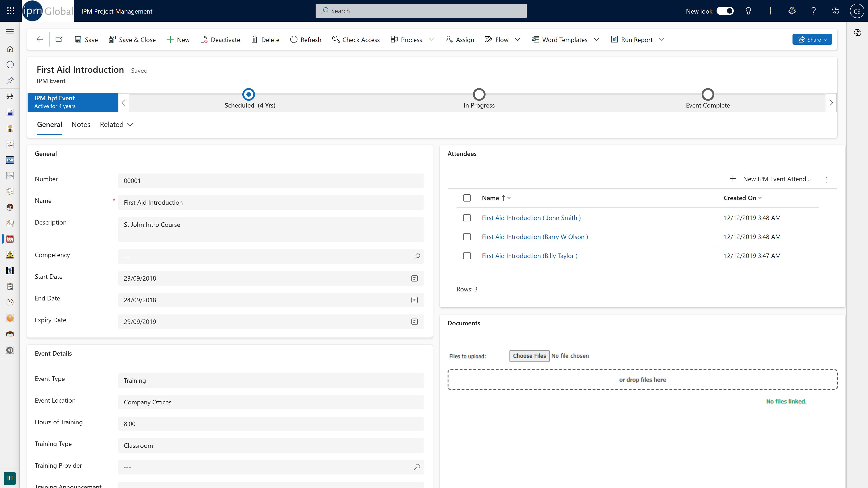The width and height of the screenshot is (868, 488).
Task: Open record in new window icon
Action: [x=59, y=39]
